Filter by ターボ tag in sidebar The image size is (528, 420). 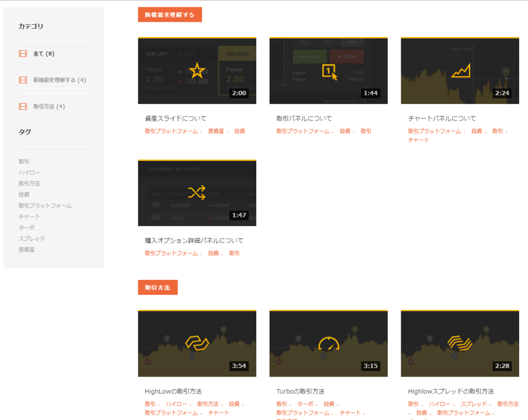click(26, 227)
